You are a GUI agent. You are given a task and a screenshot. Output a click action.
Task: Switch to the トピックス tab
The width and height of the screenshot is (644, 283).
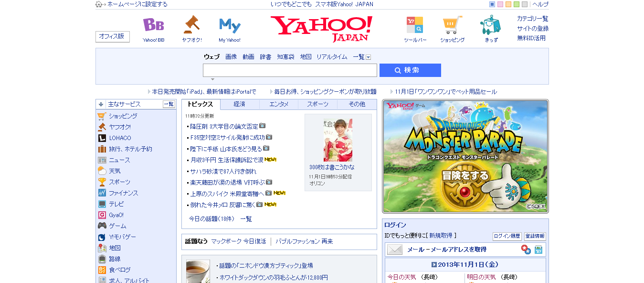[201, 104]
